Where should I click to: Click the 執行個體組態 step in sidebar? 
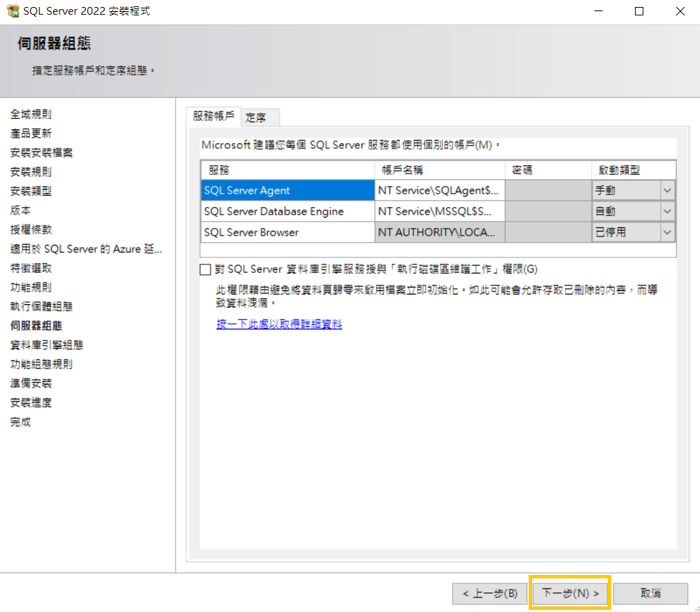click(x=41, y=306)
